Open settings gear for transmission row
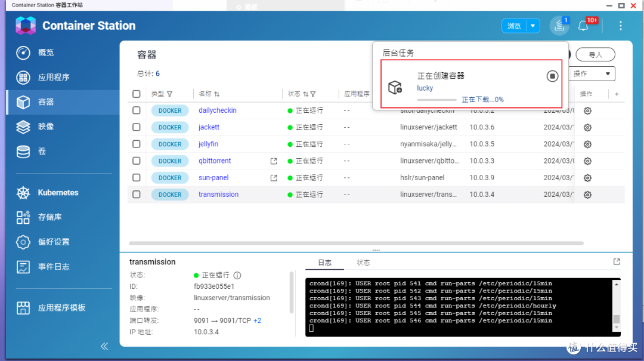Viewport: 644px width, 361px height. coord(588,195)
